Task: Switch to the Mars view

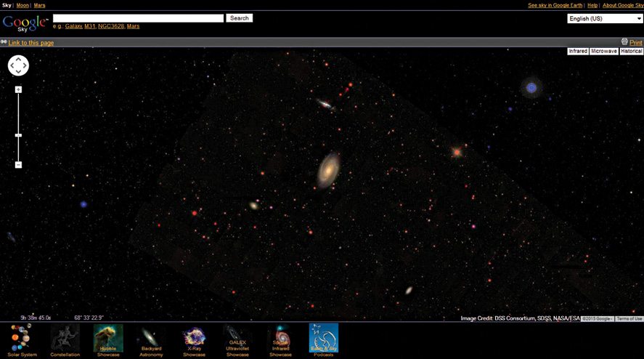Action: (x=39, y=5)
